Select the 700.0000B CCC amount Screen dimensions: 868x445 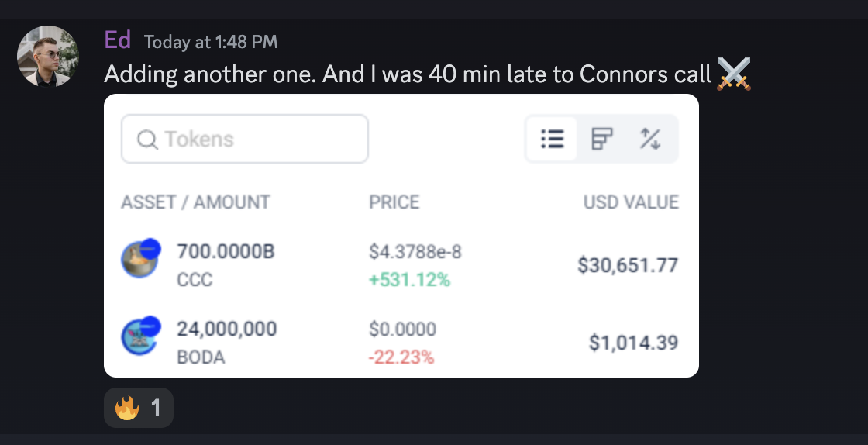(226, 252)
